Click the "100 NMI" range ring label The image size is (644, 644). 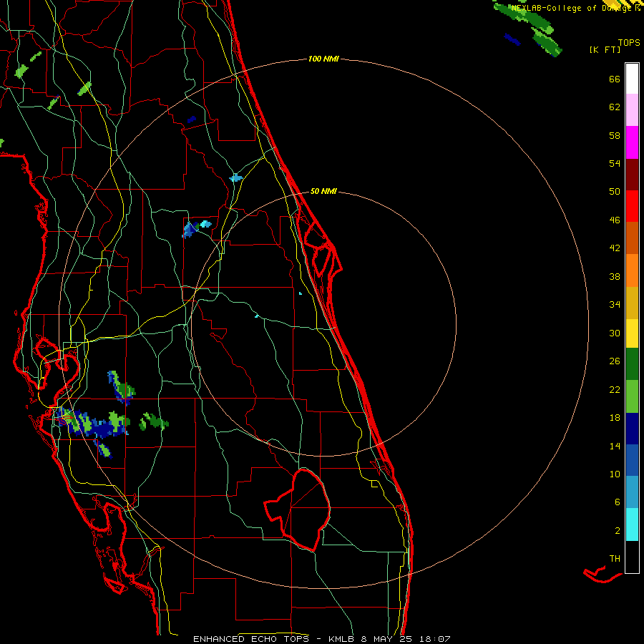(x=323, y=59)
